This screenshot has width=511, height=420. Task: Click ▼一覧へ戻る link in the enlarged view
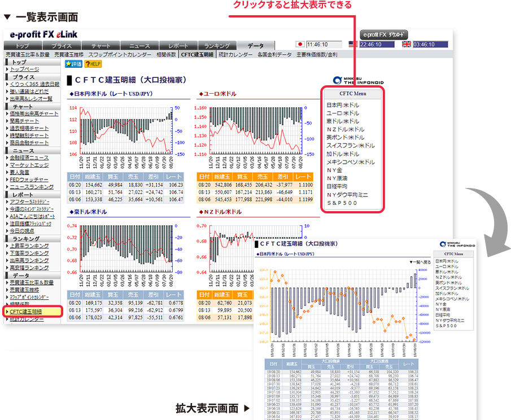(420, 262)
